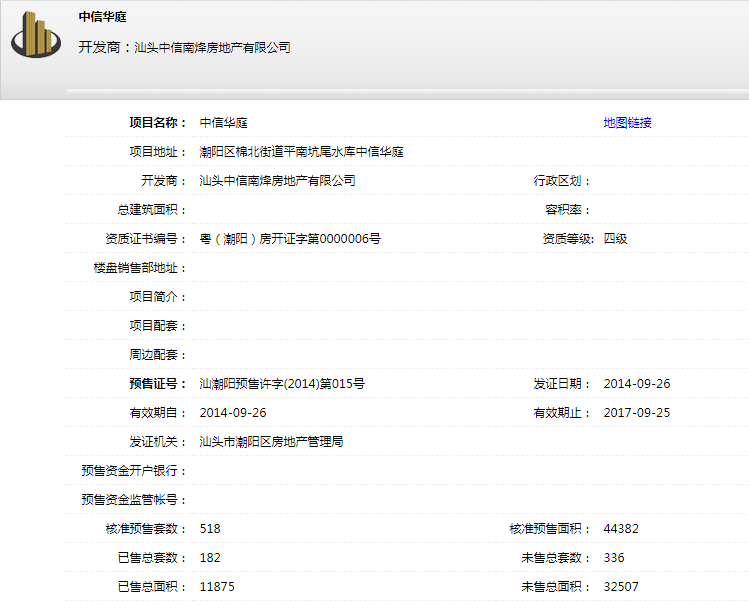This screenshot has height=613, width=749.
Task: Click approved presale units value 518
Action: click(210, 529)
